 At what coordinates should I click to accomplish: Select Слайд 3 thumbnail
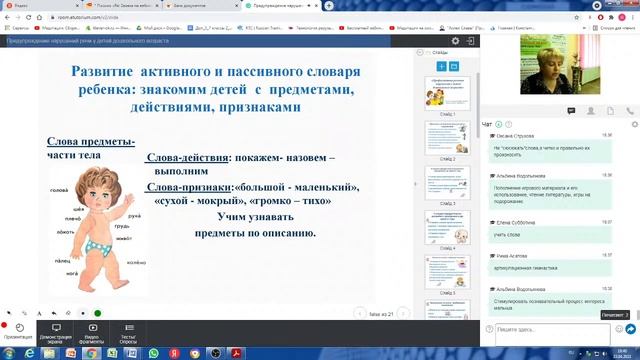pos(447,182)
